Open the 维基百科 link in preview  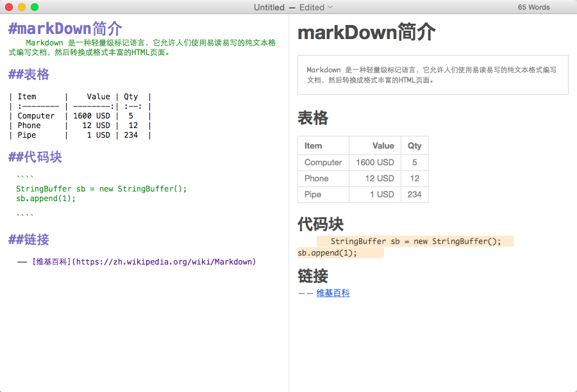click(333, 293)
